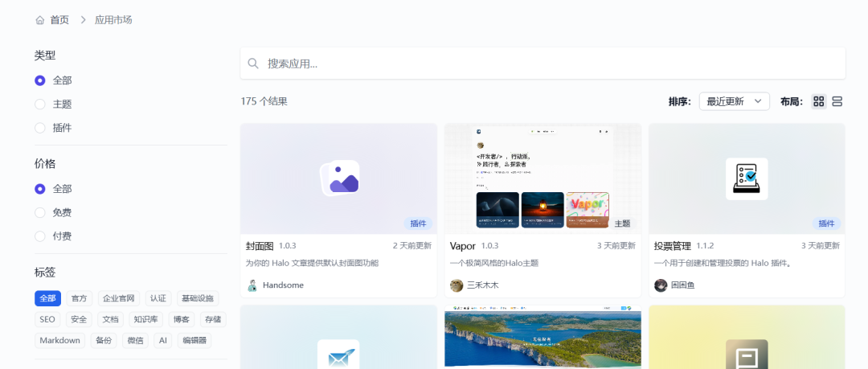Click the home icon in breadcrumb
The image size is (868, 369).
[x=40, y=20]
